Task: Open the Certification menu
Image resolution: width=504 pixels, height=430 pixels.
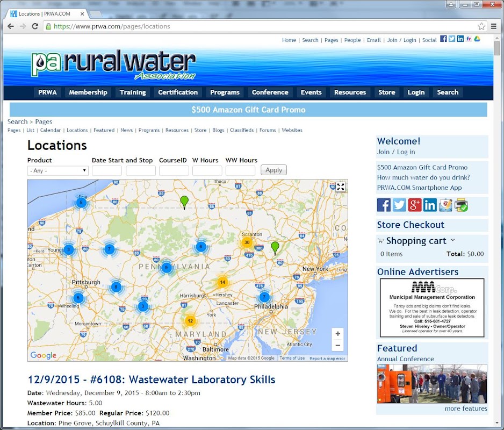Action: click(x=178, y=92)
